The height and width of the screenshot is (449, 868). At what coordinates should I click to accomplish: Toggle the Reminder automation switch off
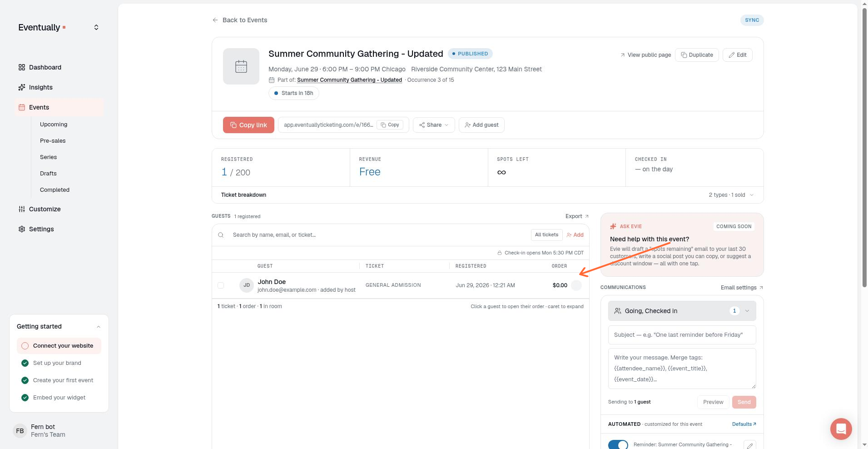pos(618,444)
